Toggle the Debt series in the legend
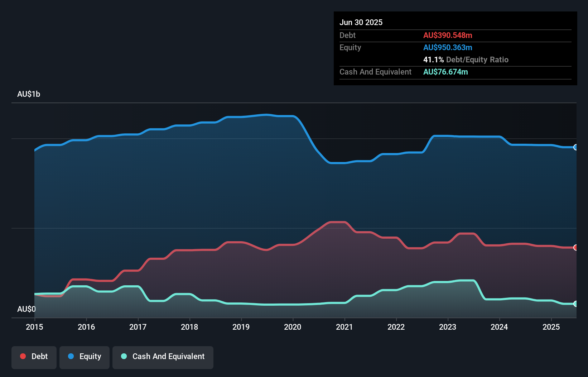Image resolution: width=588 pixels, height=377 pixels. (34, 357)
